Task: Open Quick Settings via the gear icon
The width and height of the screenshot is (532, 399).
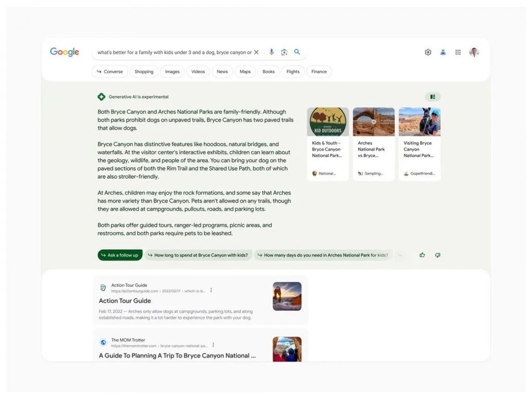Action: click(x=428, y=52)
